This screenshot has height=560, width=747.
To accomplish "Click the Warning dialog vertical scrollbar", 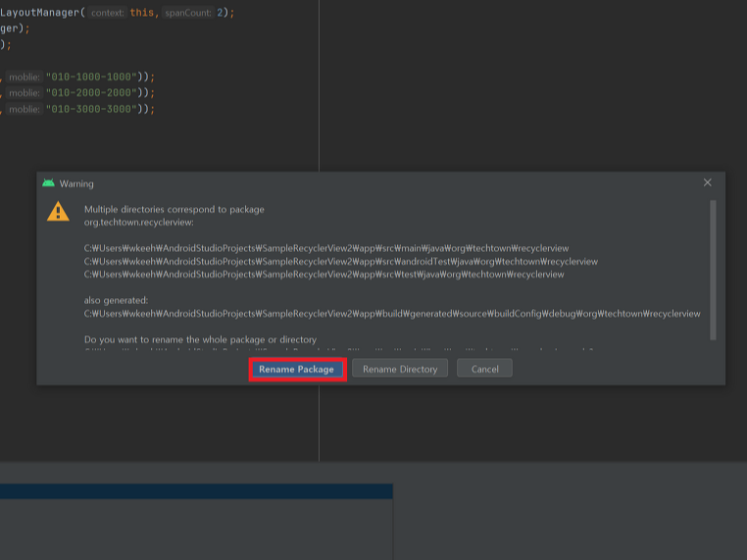I will pyautogui.click(x=713, y=270).
